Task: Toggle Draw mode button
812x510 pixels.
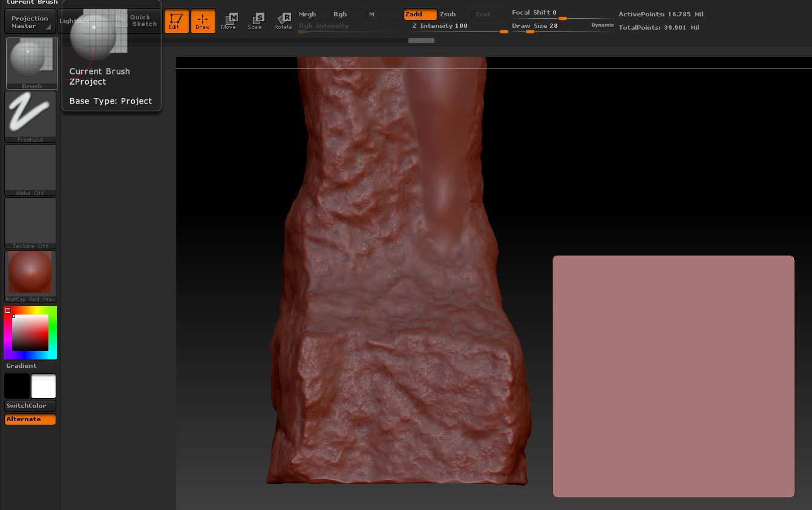Action: coord(203,21)
